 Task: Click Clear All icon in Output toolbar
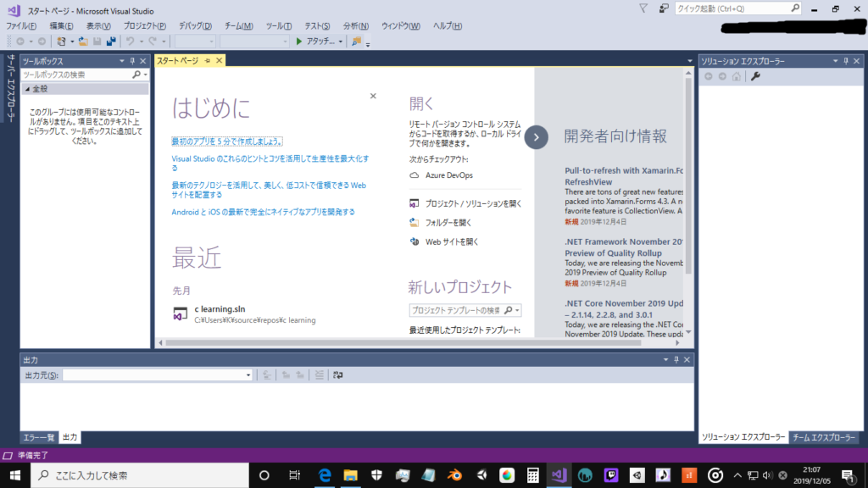tap(320, 375)
